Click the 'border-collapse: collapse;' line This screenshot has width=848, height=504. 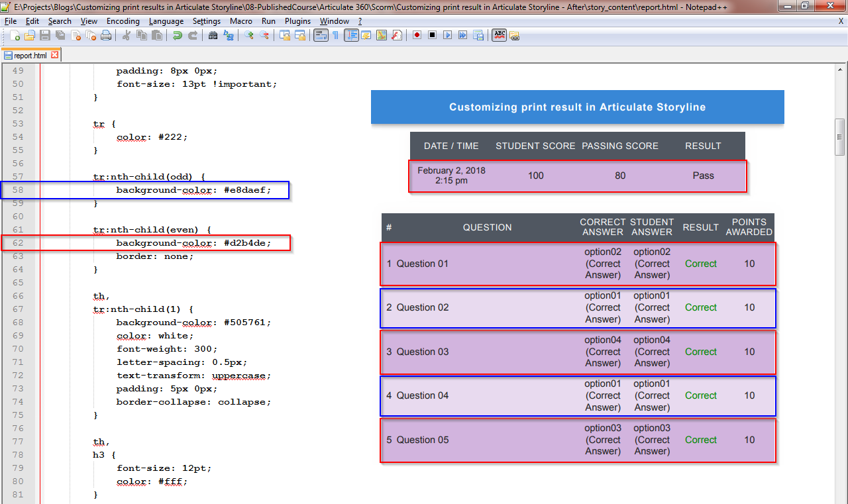(193, 402)
